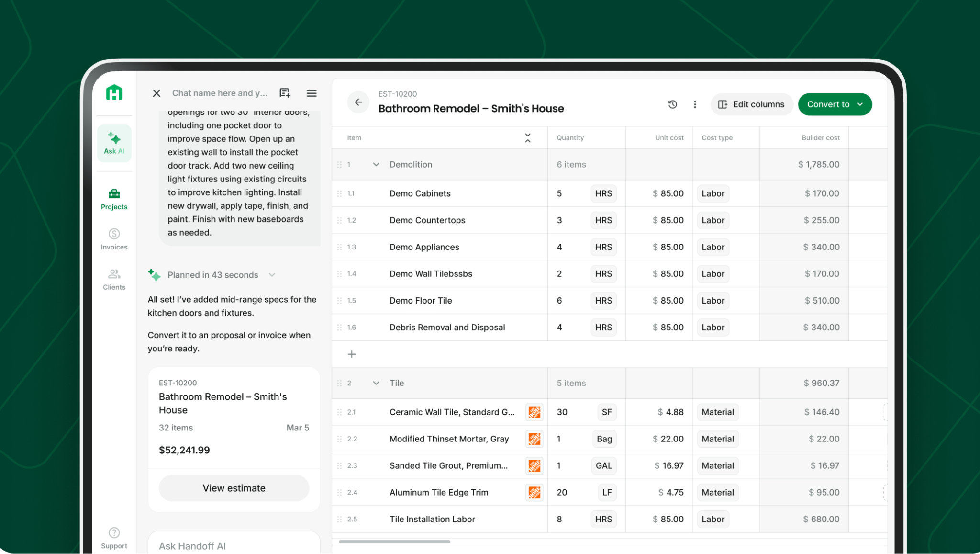Close the chat panel with X

point(156,93)
